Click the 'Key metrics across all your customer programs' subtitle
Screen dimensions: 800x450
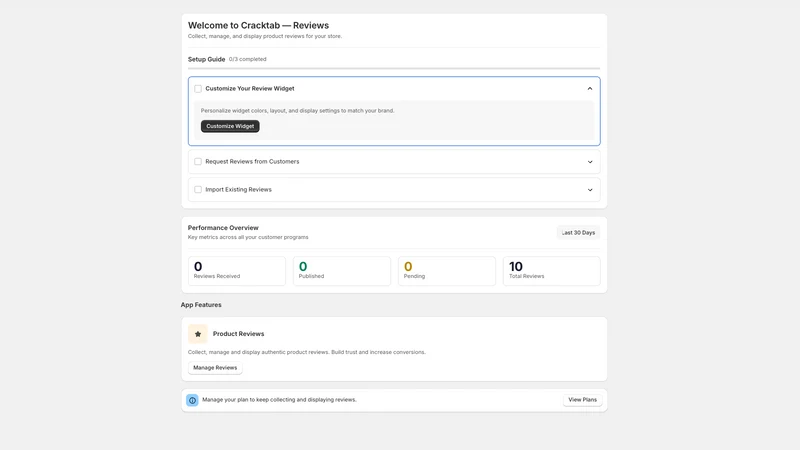pyautogui.click(x=248, y=237)
